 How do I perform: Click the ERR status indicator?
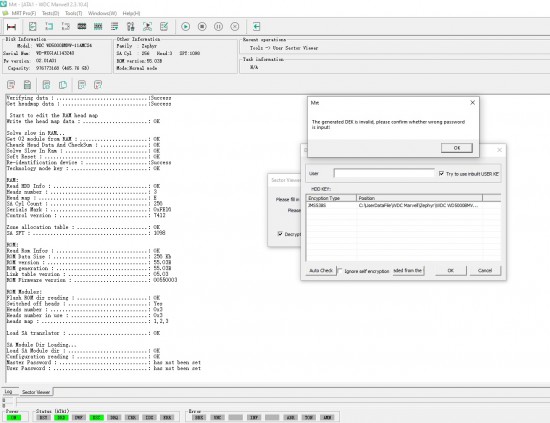[x=167, y=417]
